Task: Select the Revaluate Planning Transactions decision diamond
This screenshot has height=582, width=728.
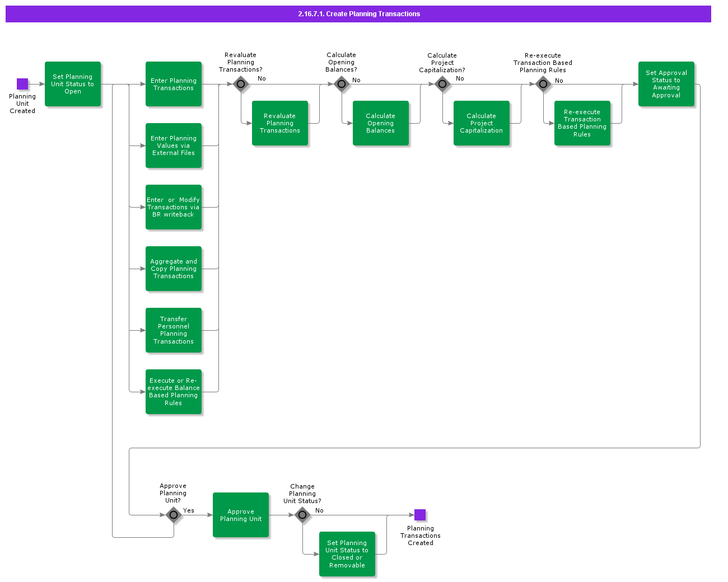Action: click(x=241, y=84)
